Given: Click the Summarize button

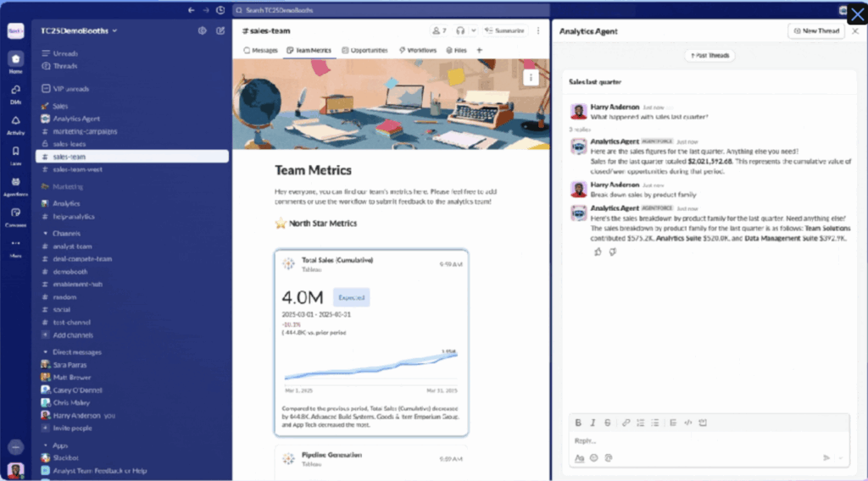Looking at the screenshot, I should coord(504,30).
